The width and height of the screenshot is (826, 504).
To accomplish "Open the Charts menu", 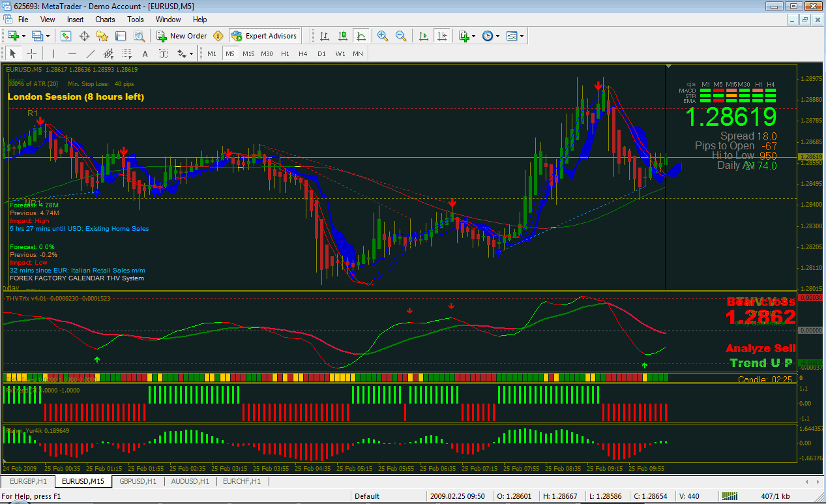I will coord(105,20).
